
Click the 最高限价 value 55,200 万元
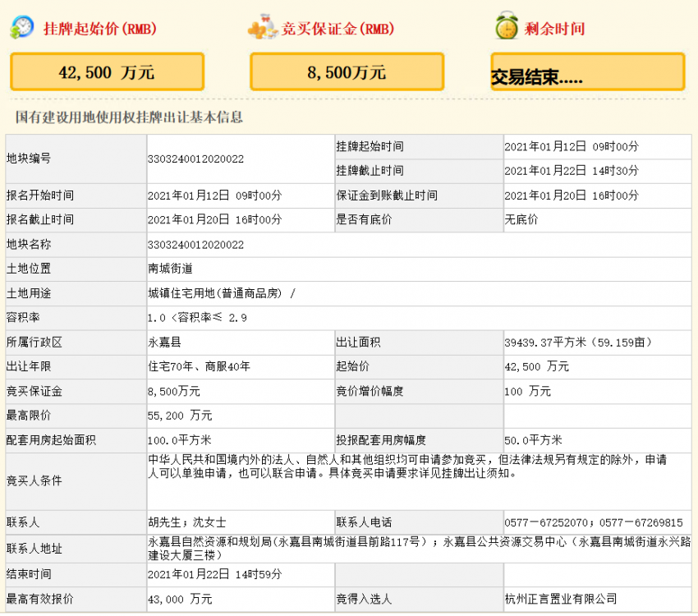180,416
